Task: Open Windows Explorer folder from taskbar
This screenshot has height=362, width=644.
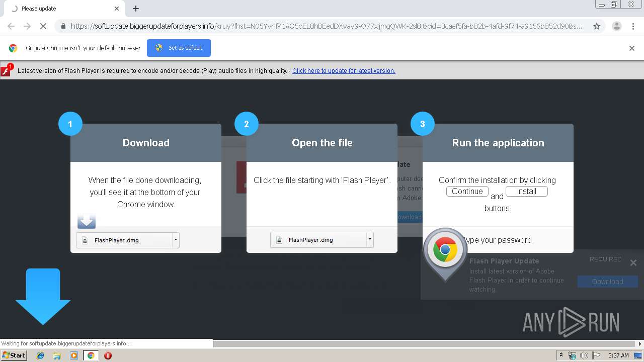Action: point(57,355)
